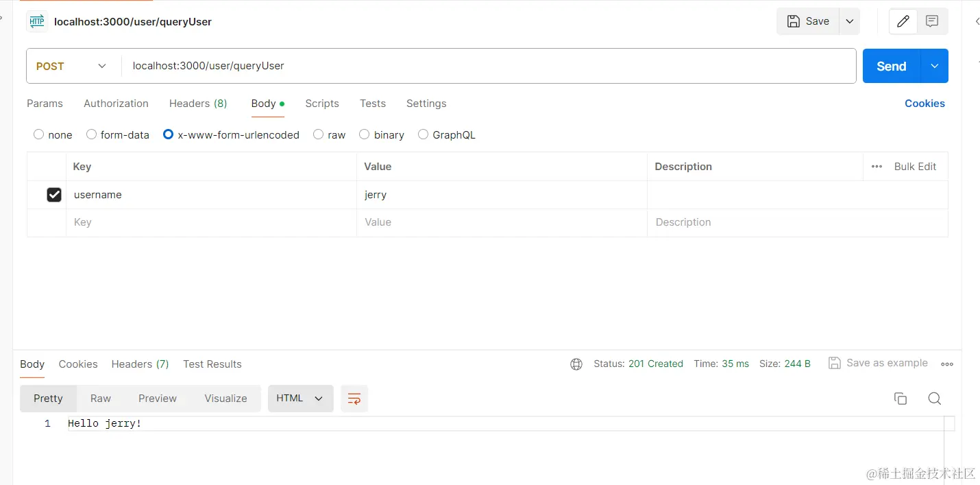Viewport: 980px width, 485px height.
Task: Open edit mode with pencil icon
Action: point(903,21)
